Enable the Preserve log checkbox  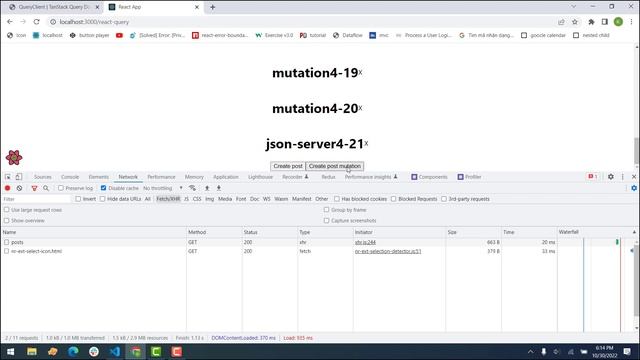(x=61, y=188)
